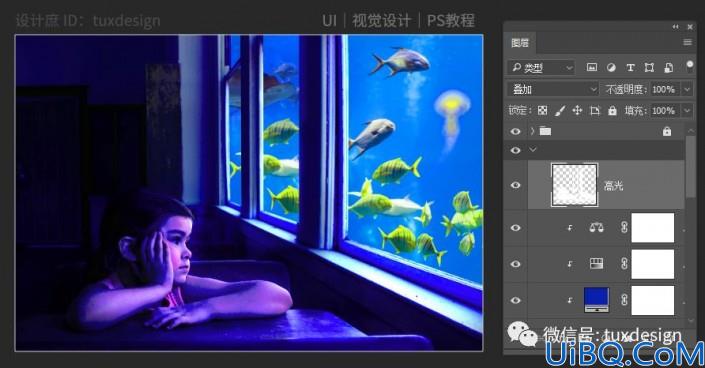Image resolution: width=705 pixels, height=368 pixels.
Task: Click the 填充 100% value field
Action: 664,111
